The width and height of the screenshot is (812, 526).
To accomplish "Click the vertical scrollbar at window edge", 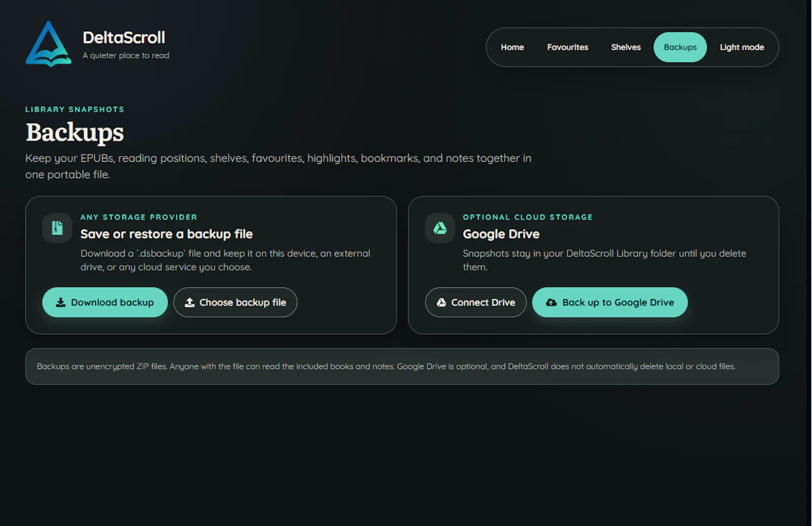I will tap(809, 263).
